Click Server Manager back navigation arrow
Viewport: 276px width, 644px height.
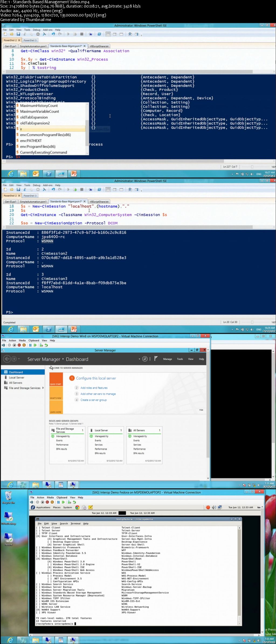point(7,359)
